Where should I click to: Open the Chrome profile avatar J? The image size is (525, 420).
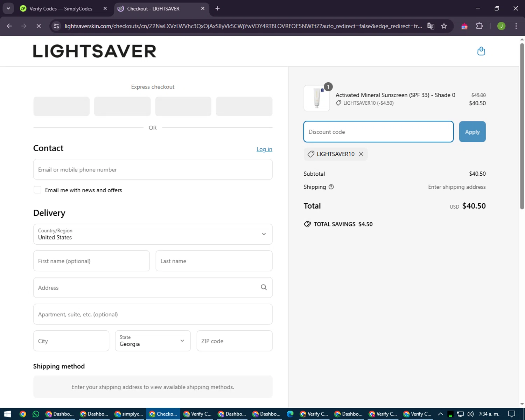[x=501, y=26]
